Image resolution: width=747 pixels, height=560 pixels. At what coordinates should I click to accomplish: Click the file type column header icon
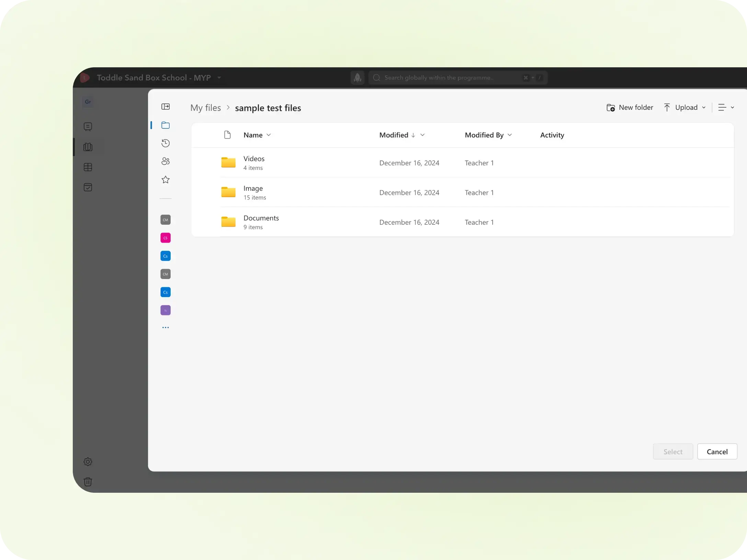[x=227, y=135]
